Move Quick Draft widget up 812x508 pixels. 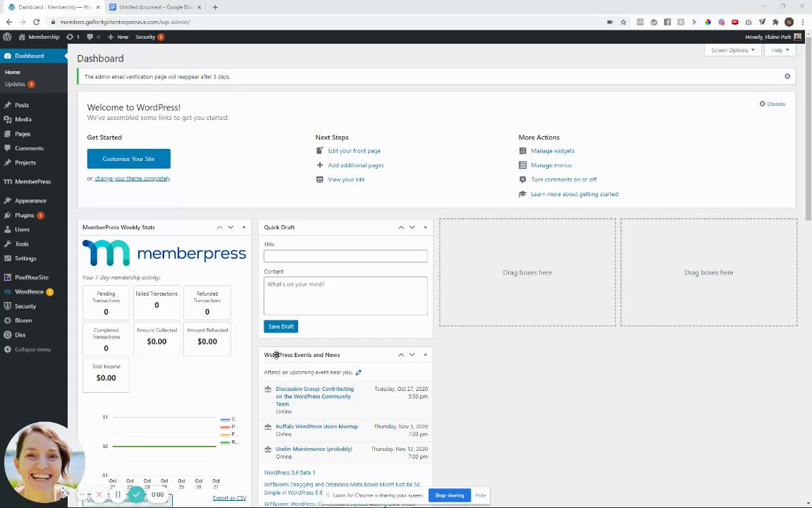(401, 228)
